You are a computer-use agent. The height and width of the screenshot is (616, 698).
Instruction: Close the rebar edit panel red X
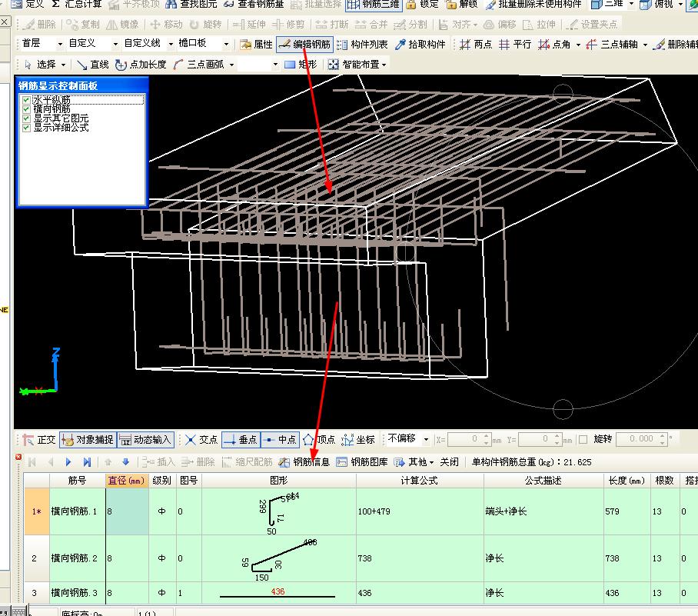pyautogui.click(x=18, y=457)
